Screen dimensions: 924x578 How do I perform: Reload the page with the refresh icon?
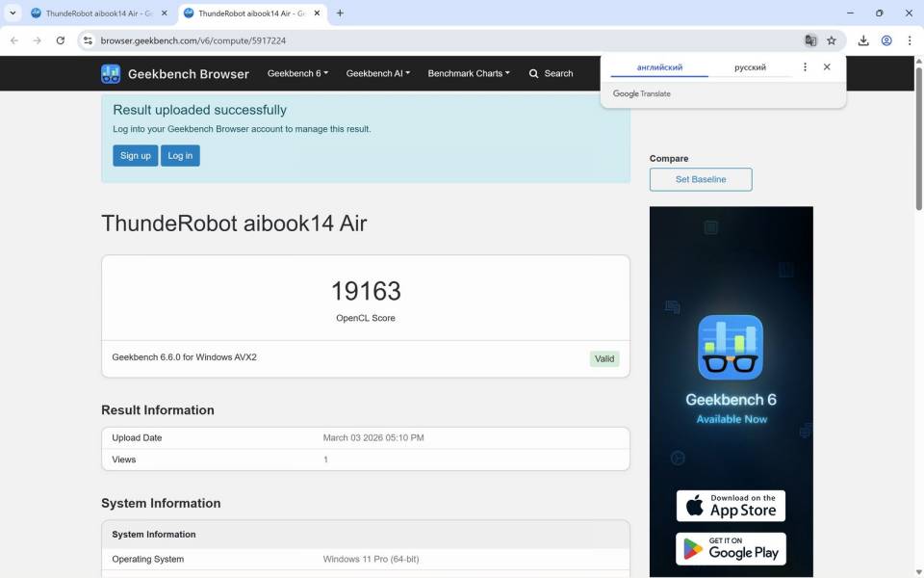point(61,40)
